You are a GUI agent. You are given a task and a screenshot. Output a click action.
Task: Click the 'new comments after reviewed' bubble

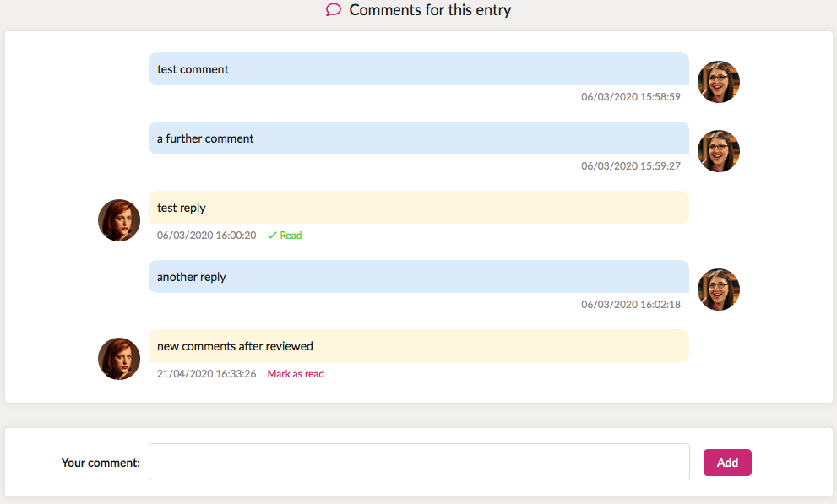pyautogui.click(x=419, y=346)
